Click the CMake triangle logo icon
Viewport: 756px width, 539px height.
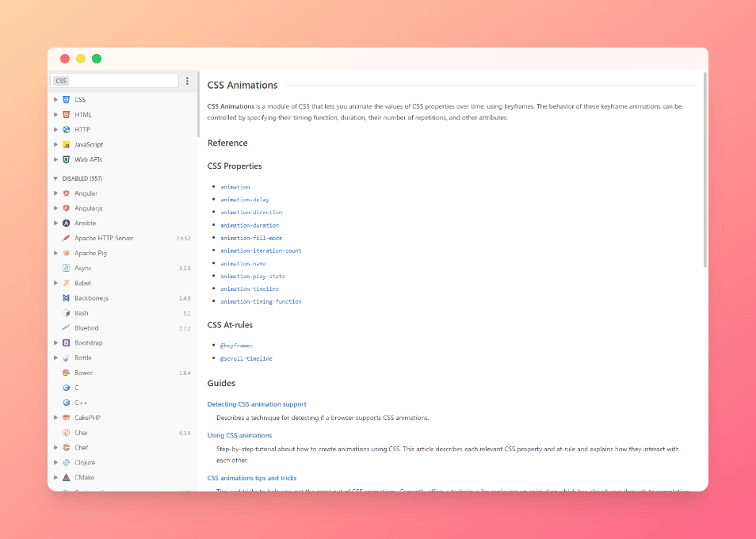point(67,478)
